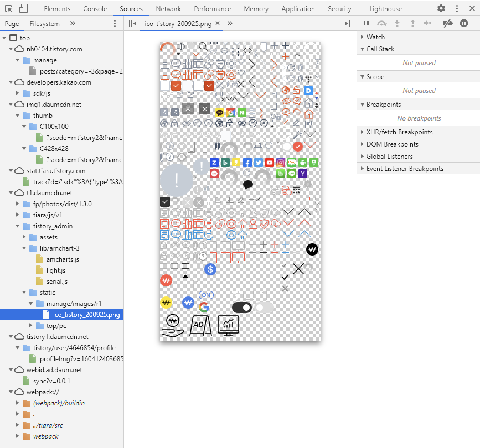Select the C428x428 folder
The width and height of the screenshot is (480, 448).
click(54, 149)
